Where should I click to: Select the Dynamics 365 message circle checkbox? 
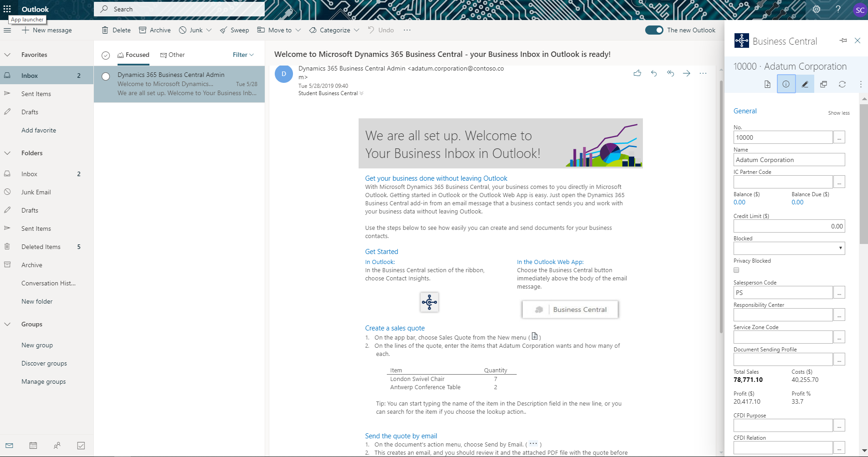pos(106,76)
